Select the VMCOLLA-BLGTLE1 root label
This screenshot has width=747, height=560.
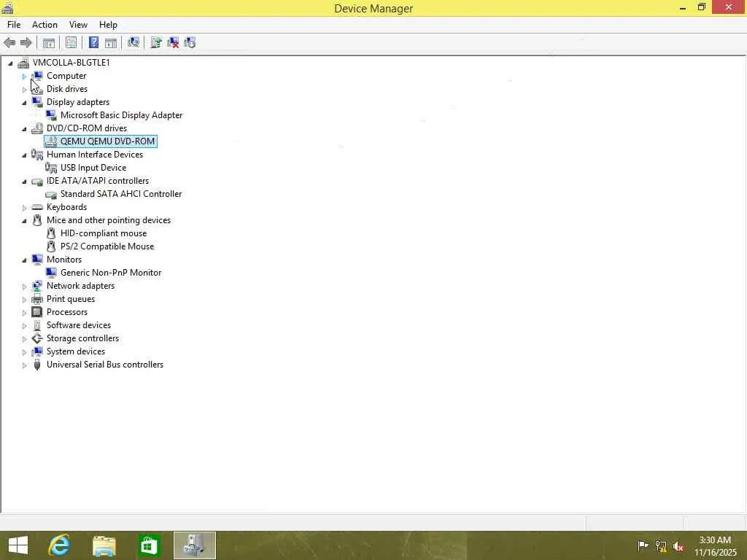tap(71, 63)
